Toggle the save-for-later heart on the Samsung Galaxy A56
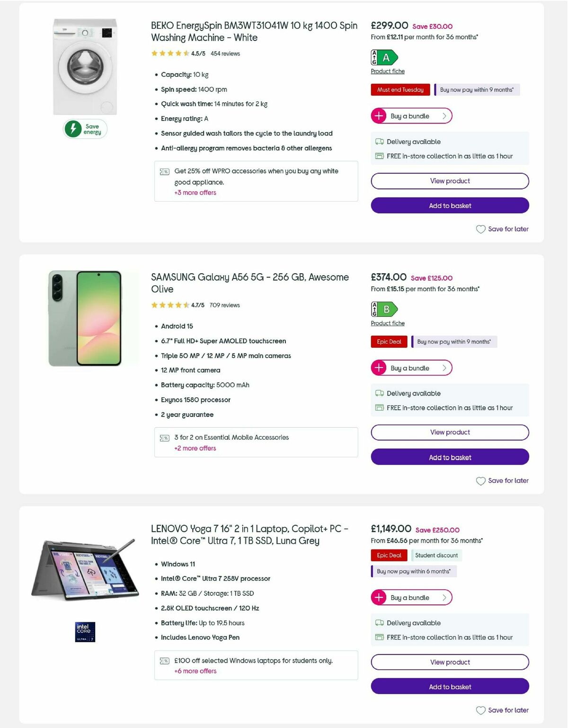The image size is (568, 728). click(x=481, y=481)
